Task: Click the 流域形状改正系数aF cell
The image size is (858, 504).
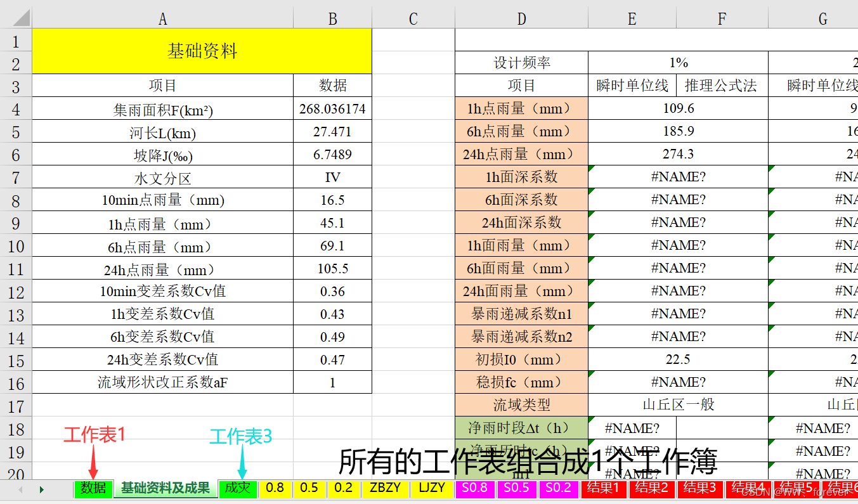Action: coord(162,383)
